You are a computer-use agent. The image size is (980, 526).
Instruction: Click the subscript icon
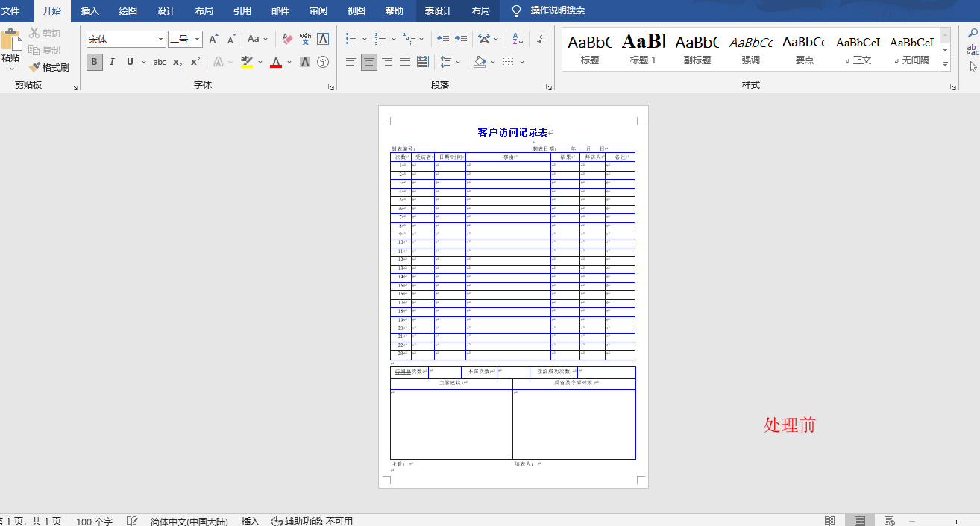tap(178, 62)
